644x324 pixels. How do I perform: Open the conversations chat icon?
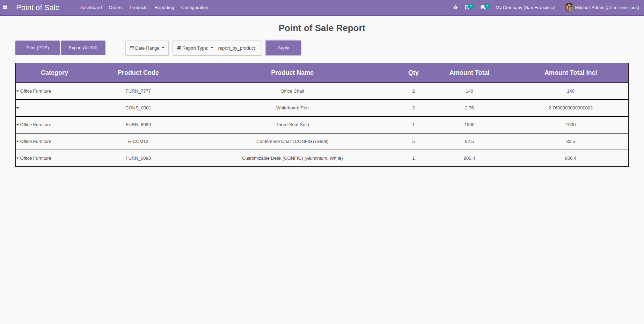click(x=483, y=7)
